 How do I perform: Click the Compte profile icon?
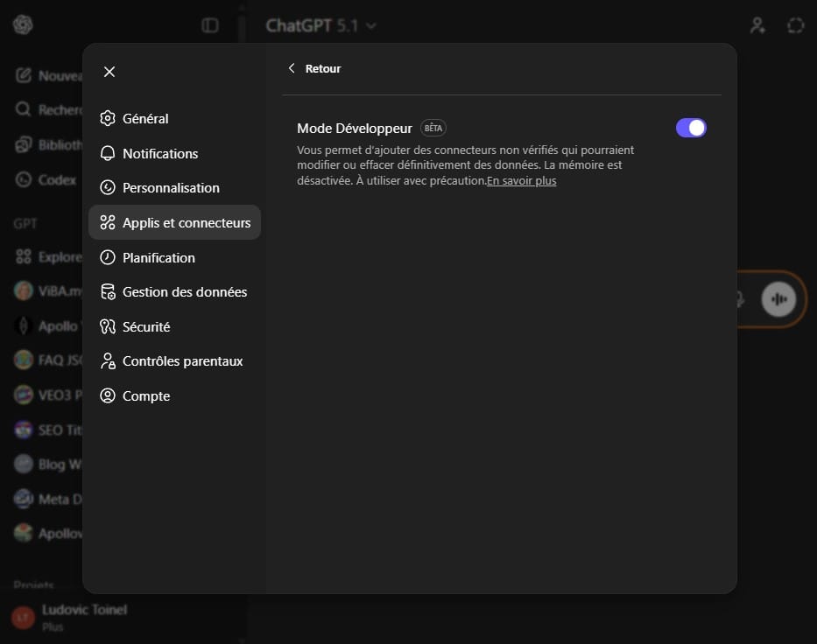point(108,395)
